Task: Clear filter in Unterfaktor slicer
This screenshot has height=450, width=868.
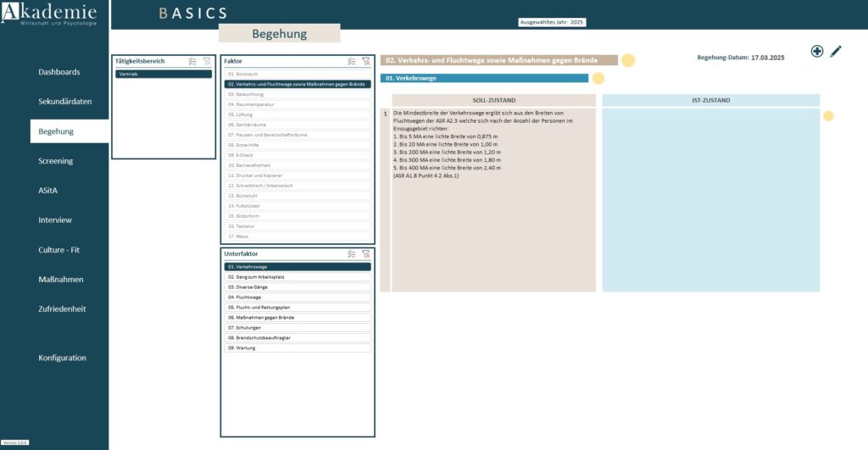Action: click(x=365, y=253)
